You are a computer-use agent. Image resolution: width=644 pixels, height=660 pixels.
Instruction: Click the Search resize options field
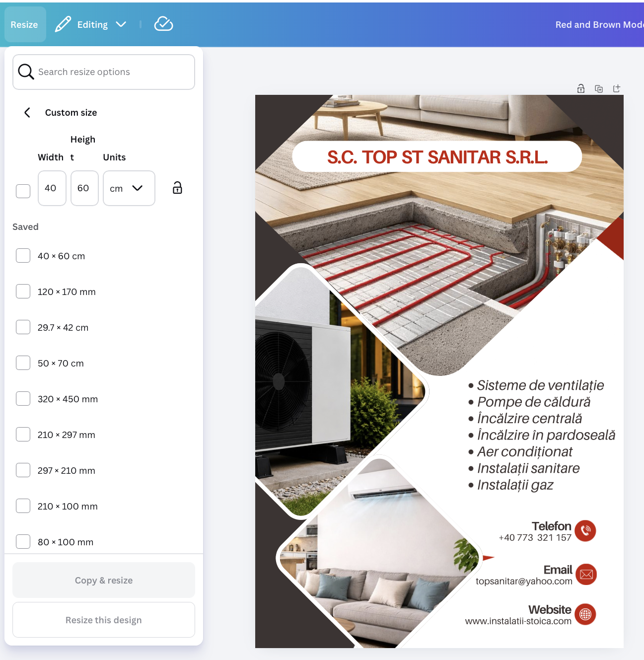point(104,72)
